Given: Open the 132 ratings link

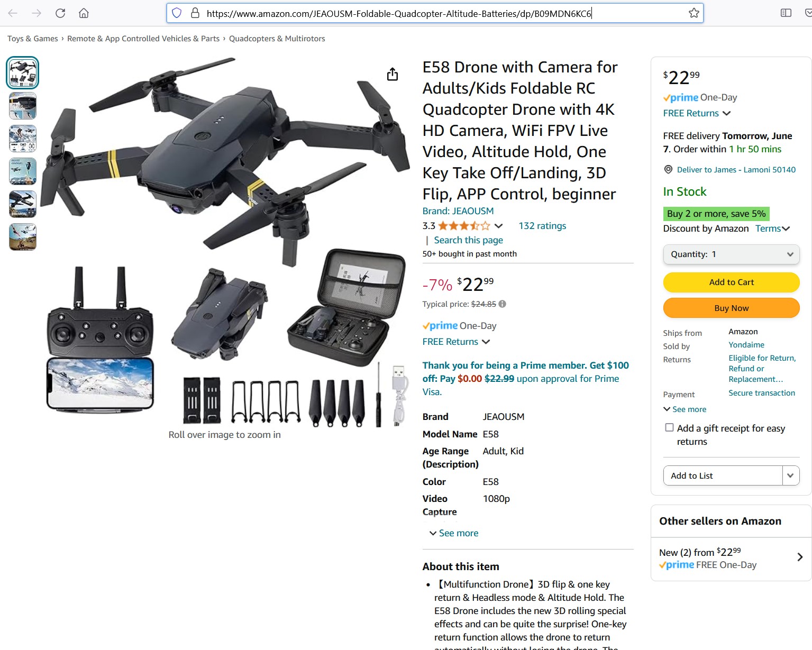Looking at the screenshot, I should [x=542, y=226].
